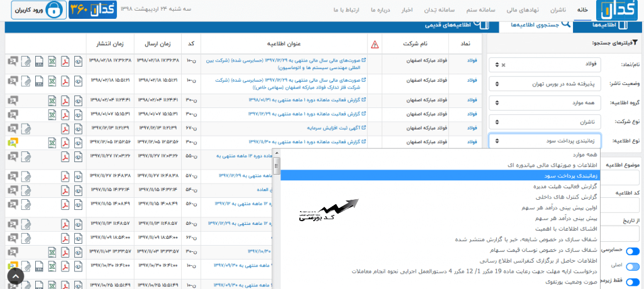Sort by the زمان انتشار column header
Screen dimensions: 644x289
(x=109, y=45)
